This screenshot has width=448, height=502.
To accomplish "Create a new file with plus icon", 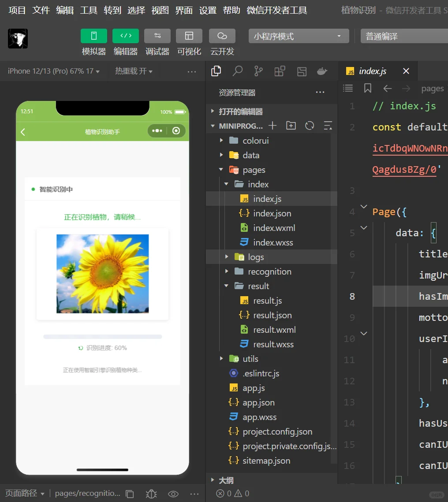I will point(273,126).
